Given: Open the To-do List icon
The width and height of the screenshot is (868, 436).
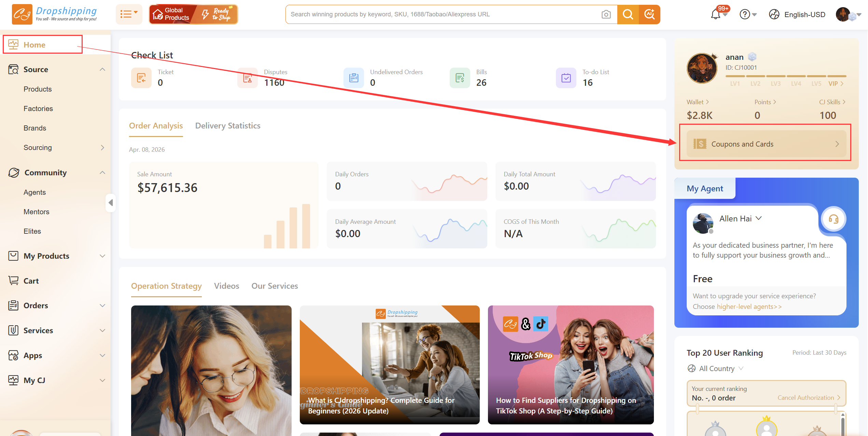Looking at the screenshot, I should click(566, 78).
